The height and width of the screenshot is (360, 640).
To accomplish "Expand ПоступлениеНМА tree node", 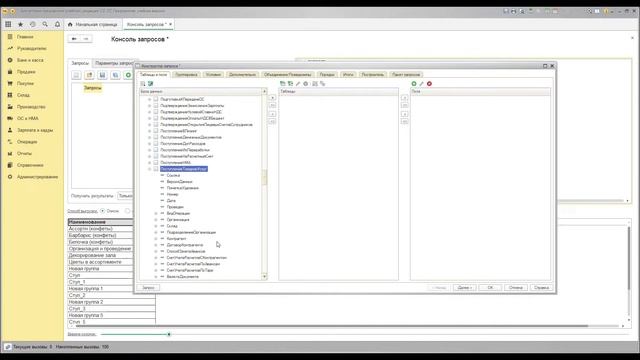I will 149,162.
